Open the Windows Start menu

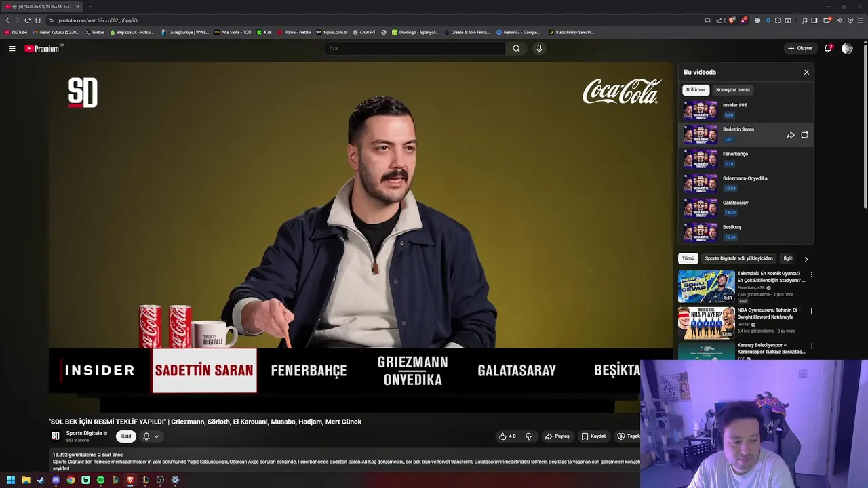[x=11, y=480]
